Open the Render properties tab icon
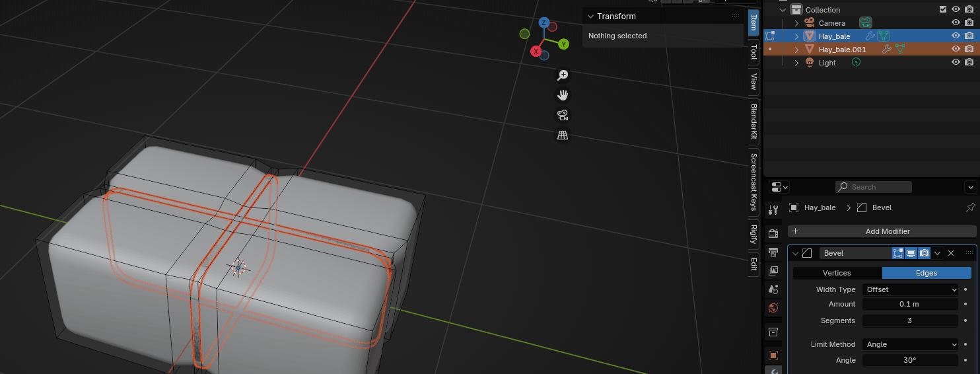 click(773, 233)
